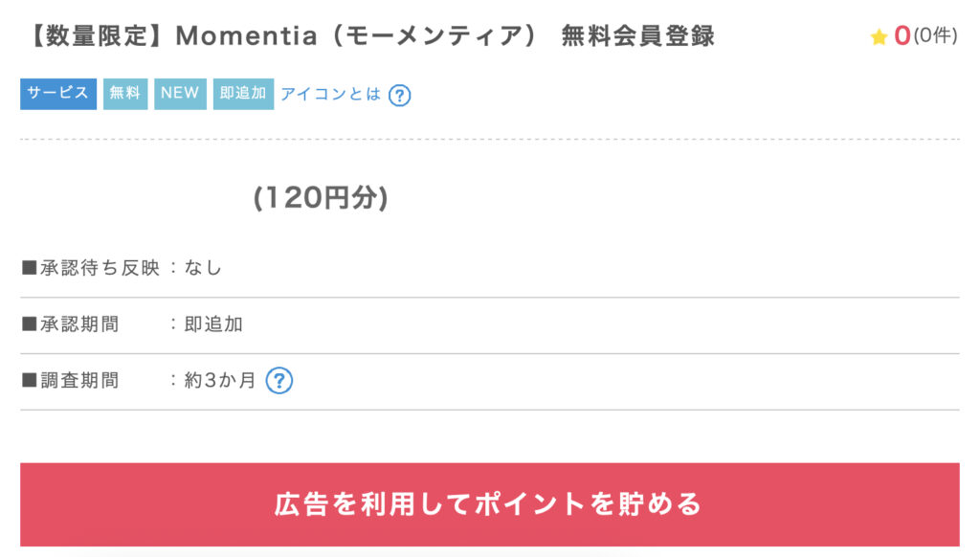Click the 即追加 value in 承認期間 row
The width and height of the screenshot is (980, 557).
point(213,324)
